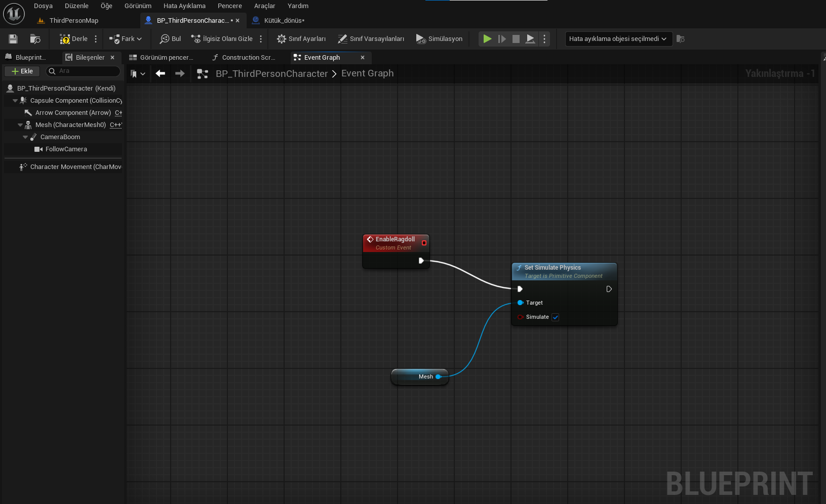The image size is (826, 504).
Task: Click BP_ThirdPersonCharacter breadcrumb link
Action: point(272,74)
